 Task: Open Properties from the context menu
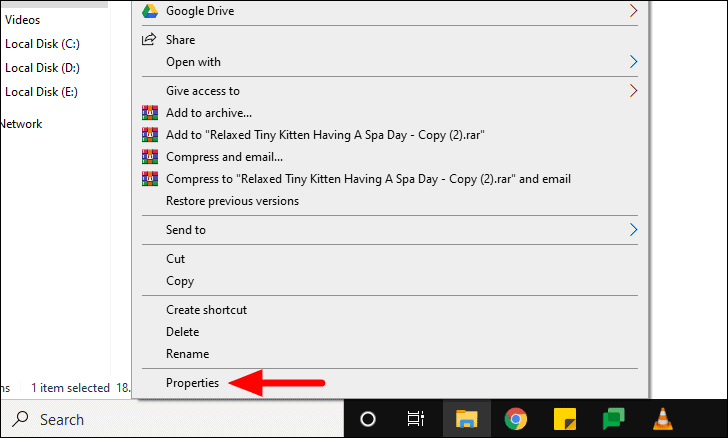pyautogui.click(x=390, y=383)
